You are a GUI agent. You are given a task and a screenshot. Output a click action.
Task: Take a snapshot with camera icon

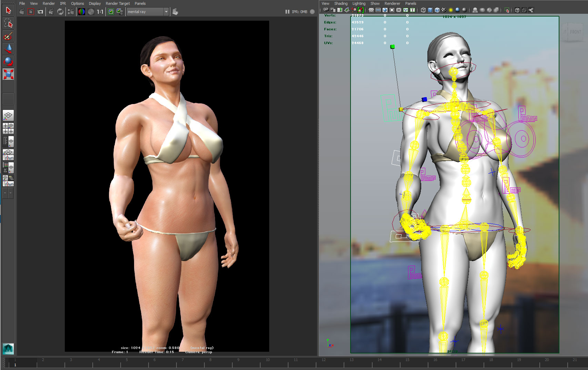[40, 12]
